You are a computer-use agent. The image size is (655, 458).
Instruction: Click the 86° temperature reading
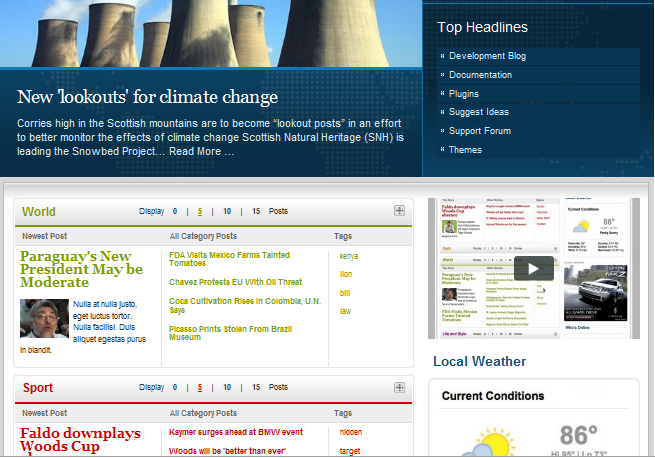[x=579, y=435]
